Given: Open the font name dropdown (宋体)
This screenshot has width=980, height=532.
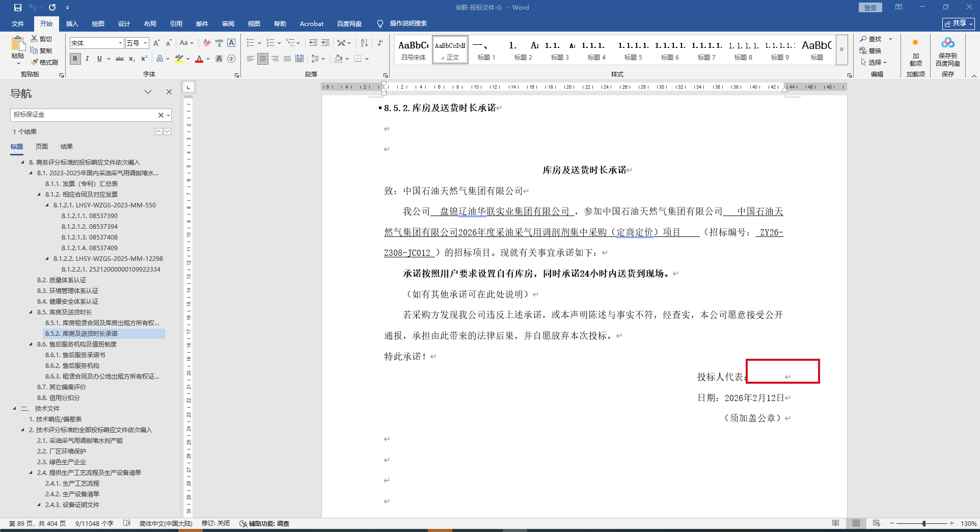Looking at the screenshot, I should 121,43.
